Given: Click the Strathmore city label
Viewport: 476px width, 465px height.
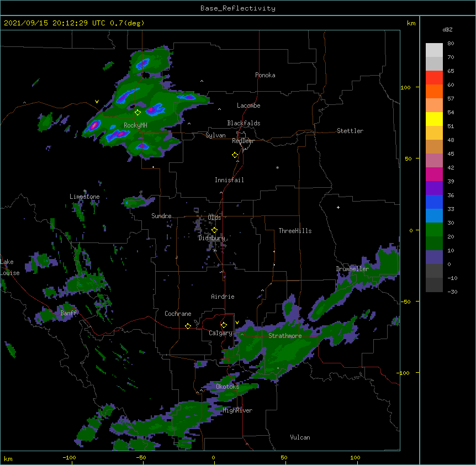Looking at the screenshot, I should [x=285, y=336].
